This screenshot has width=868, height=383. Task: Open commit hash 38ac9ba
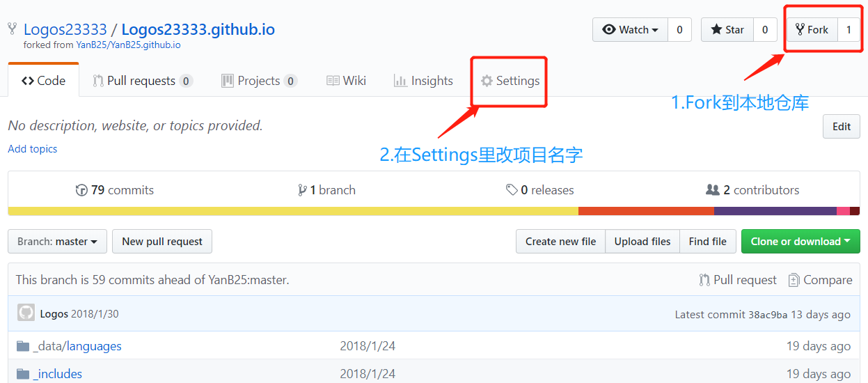[x=768, y=315]
